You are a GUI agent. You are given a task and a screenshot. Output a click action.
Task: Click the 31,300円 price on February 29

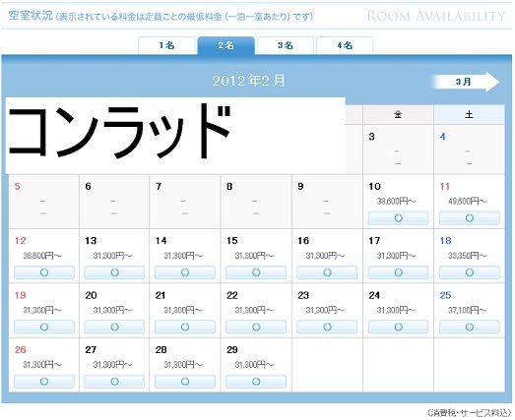coord(254,365)
